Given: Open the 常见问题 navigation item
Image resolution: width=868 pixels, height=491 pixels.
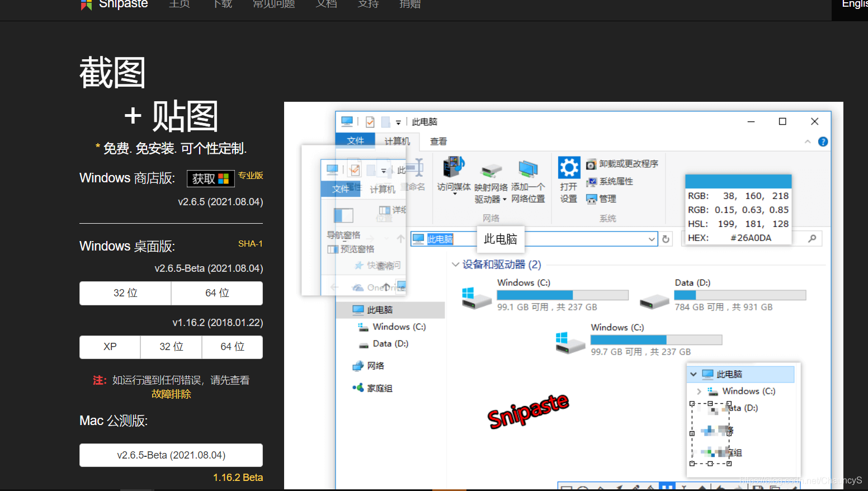Looking at the screenshot, I should click(273, 4).
